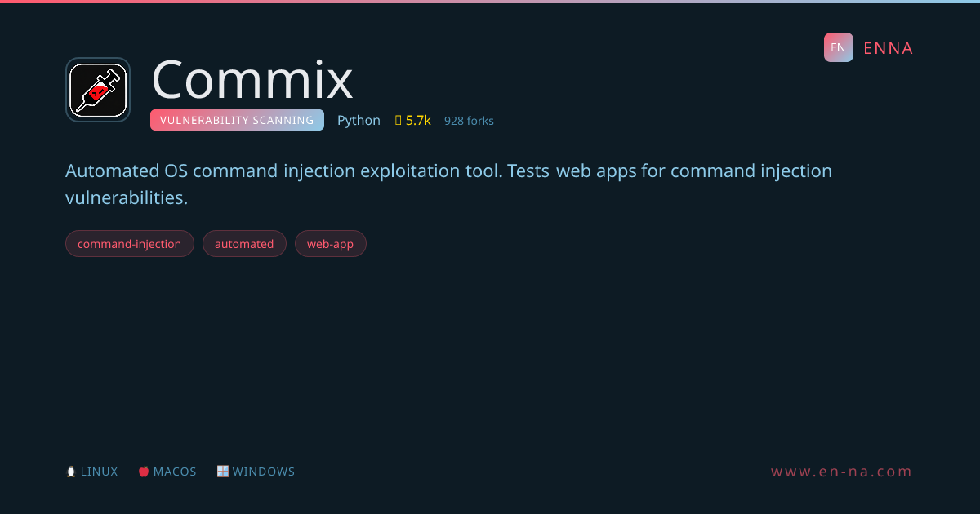This screenshot has height=514, width=980.
Task: Click the macOS apple icon
Action: (144, 472)
